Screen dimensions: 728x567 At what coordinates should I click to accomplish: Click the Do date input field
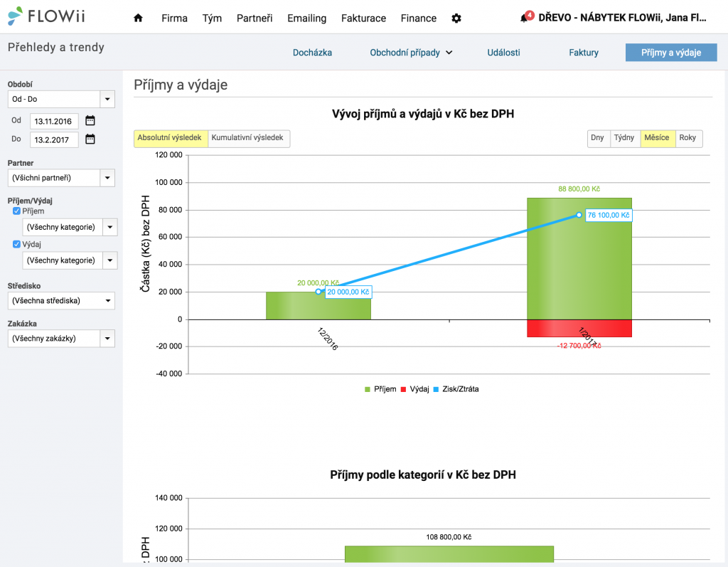pyautogui.click(x=54, y=140)
